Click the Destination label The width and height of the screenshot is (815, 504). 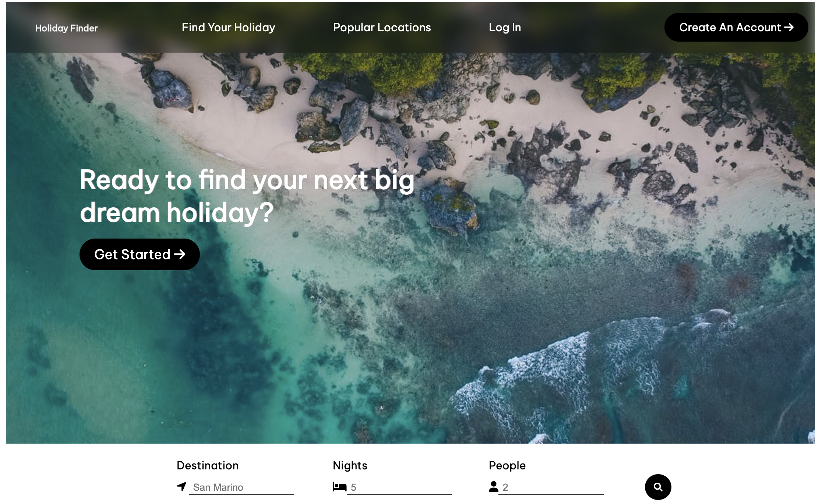pyautogui.click(x=208, y=465)
